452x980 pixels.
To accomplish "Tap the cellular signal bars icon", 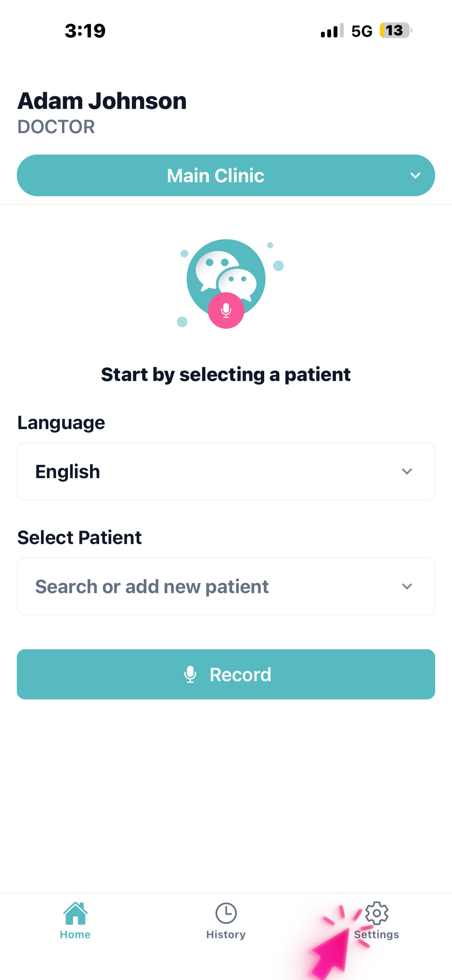I will tap(332, 31).
